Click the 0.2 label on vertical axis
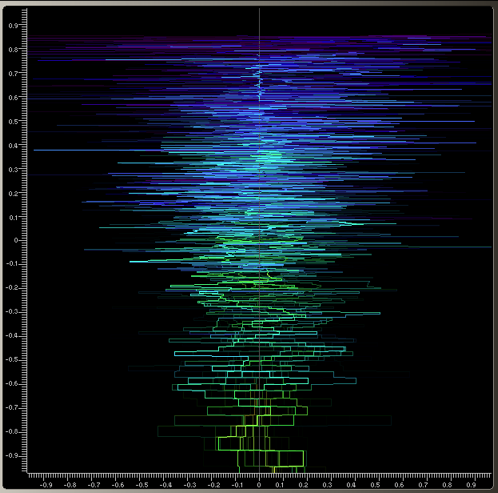 click(13, 194)
